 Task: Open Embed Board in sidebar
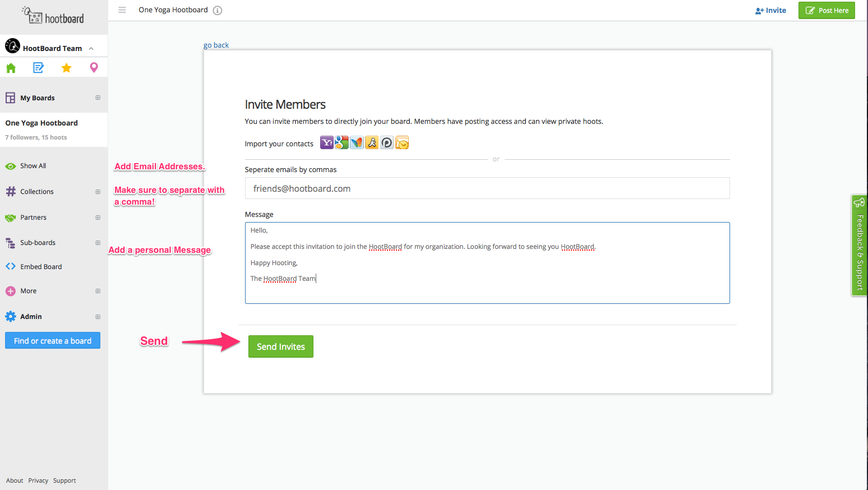pyautogui.click(x=41, y=267)
